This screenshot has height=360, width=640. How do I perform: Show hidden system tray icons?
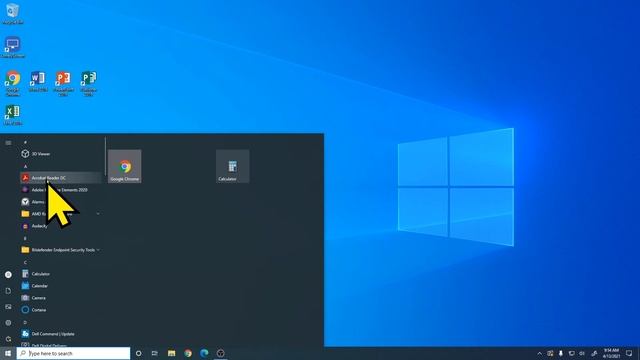(x=540, y=353)
